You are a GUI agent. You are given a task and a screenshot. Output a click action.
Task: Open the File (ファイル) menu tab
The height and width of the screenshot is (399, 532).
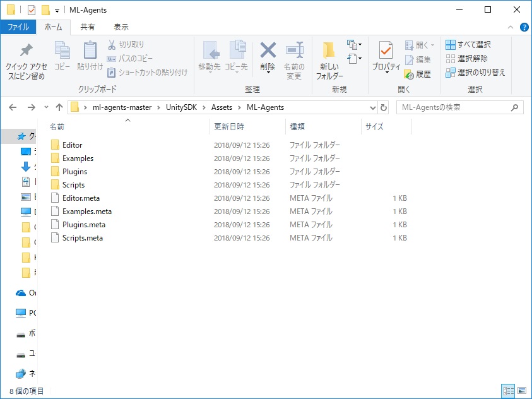(x=18, y=27)
